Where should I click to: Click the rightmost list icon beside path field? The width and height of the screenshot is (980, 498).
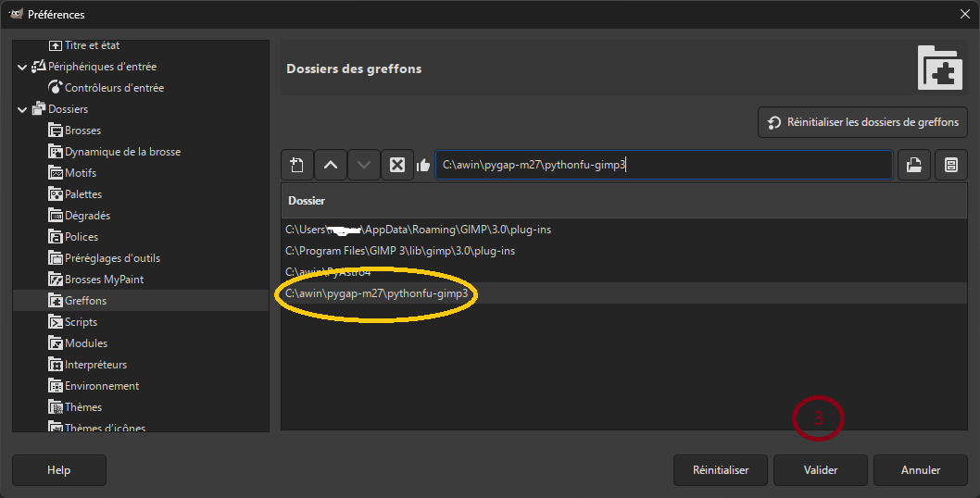(950, 165)
